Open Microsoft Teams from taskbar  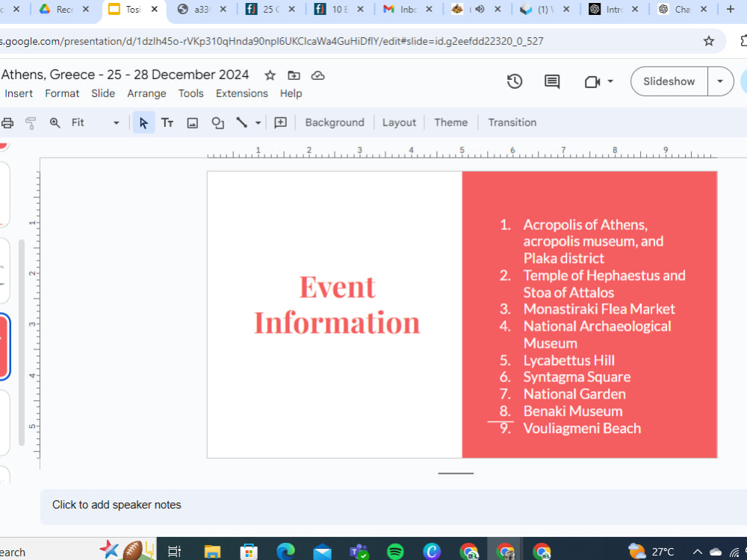tap(359, 552)
